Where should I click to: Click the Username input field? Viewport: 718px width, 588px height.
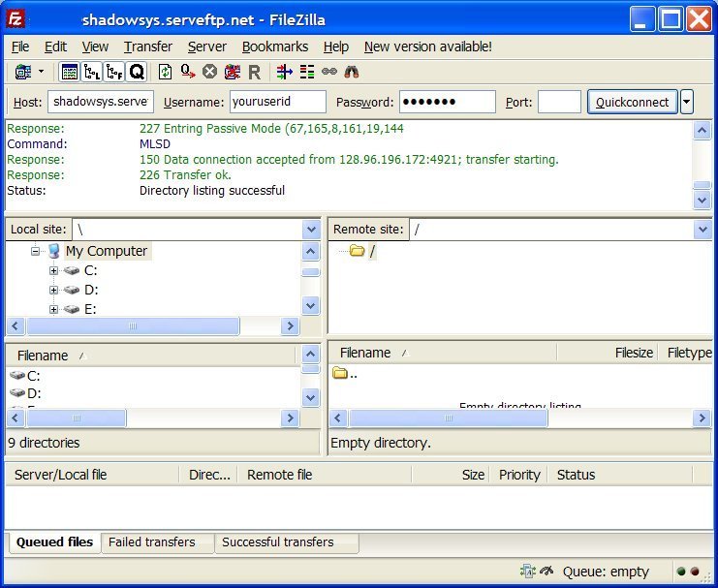pyautogui.click(x=278, y=102)
